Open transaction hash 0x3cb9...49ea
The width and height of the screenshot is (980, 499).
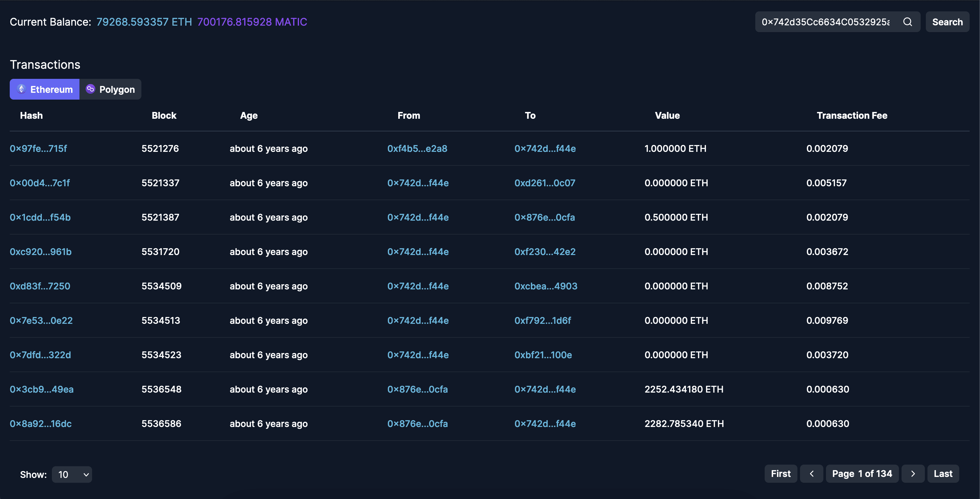(x=42, y=389)
